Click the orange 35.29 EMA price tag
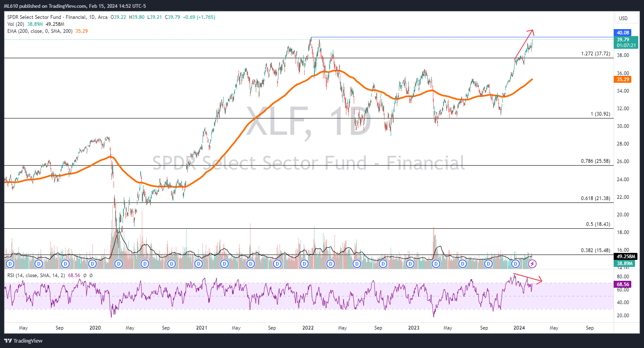 [x=622, y=80]
